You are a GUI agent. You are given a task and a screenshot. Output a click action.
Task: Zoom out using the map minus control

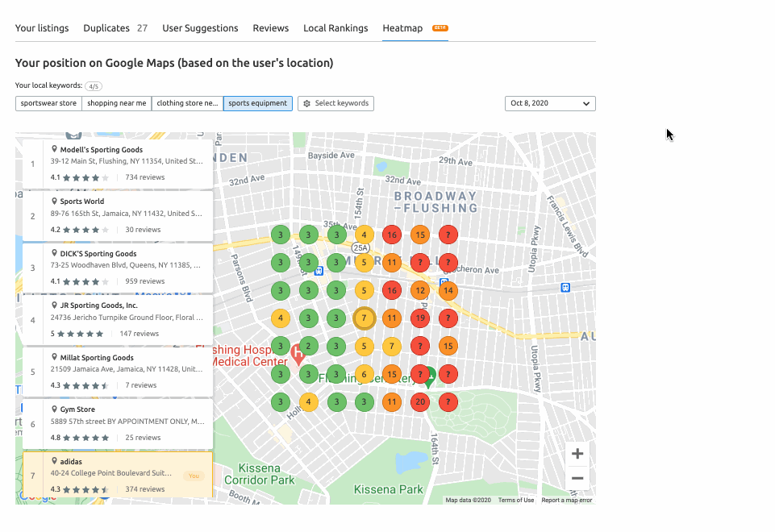pos(577,478)
